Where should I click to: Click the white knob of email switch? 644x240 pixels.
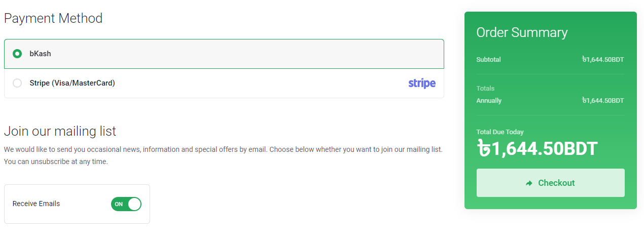(x=134, y=204)
